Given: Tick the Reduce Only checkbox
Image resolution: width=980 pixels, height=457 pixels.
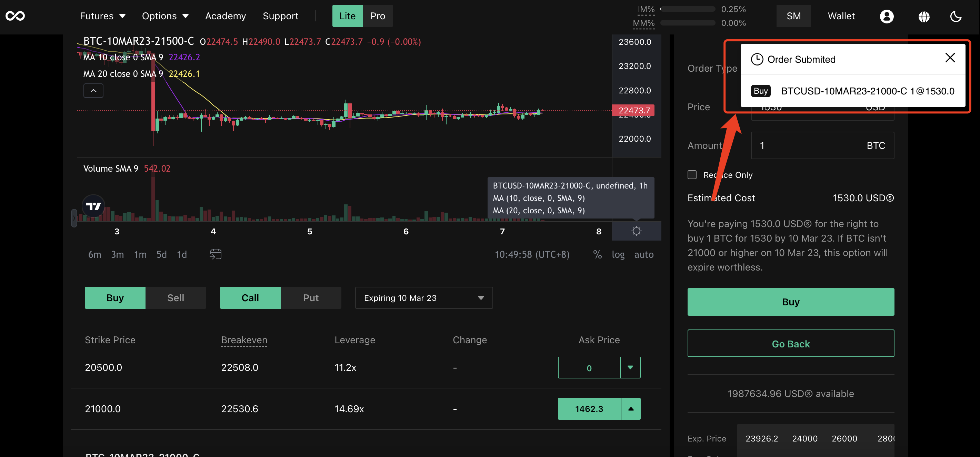Looking at the screenshot, I should [692, 174].
